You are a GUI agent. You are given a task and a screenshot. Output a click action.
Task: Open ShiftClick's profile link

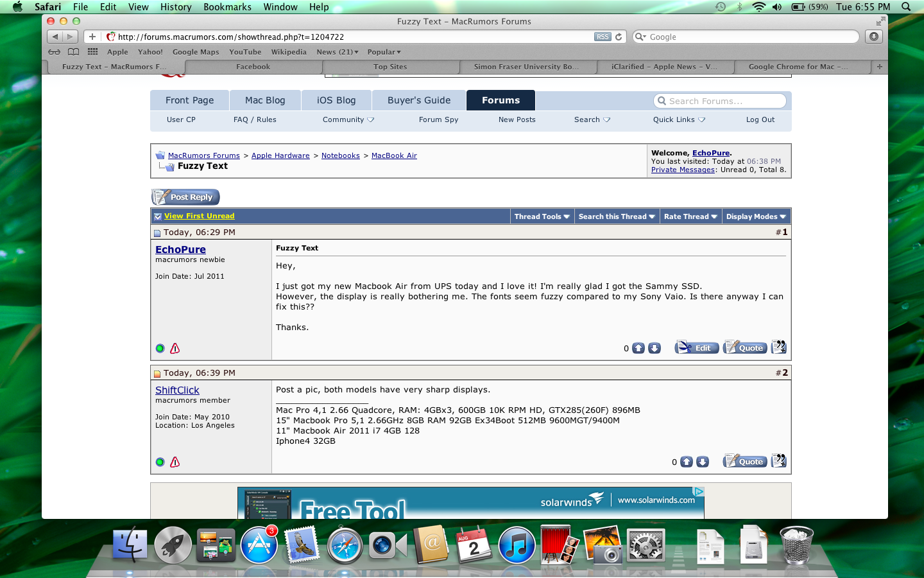(177, 390)
